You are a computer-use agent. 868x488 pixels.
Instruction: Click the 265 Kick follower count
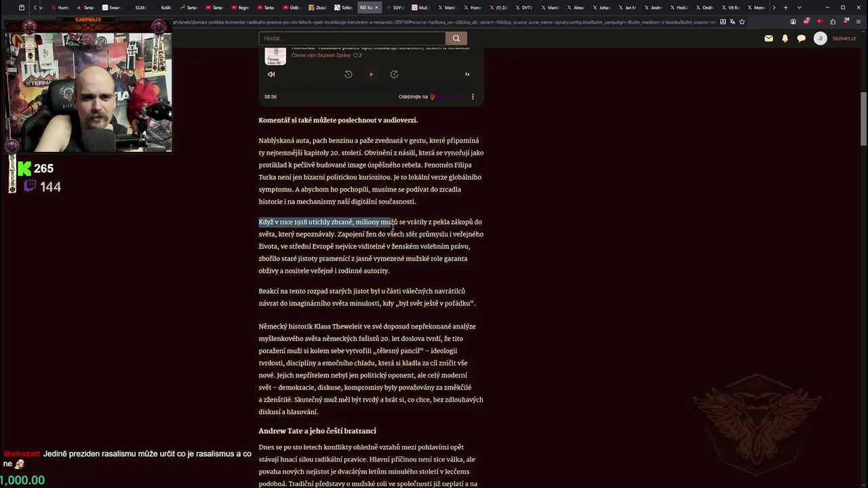pyautogui.click(x=43, y=168)
